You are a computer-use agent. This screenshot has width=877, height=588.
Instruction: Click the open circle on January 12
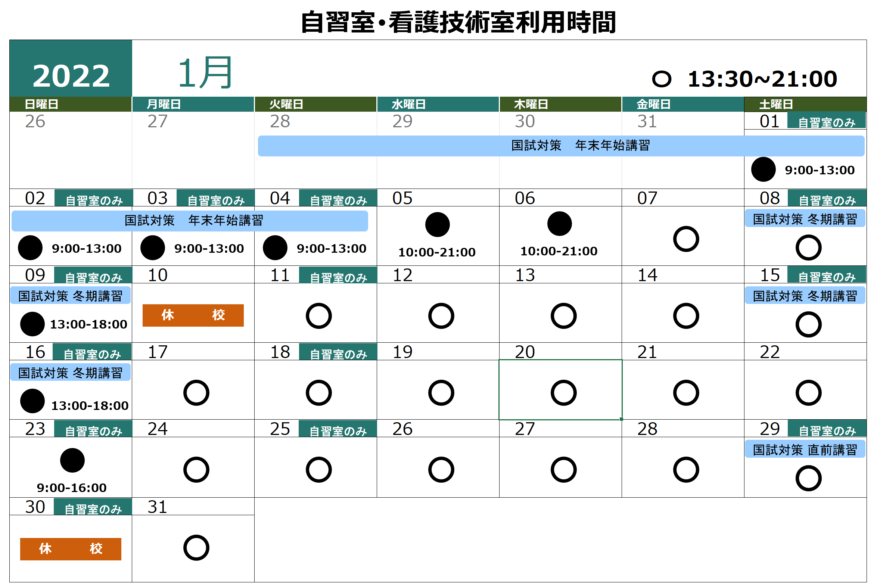click(x=441, y=316)
